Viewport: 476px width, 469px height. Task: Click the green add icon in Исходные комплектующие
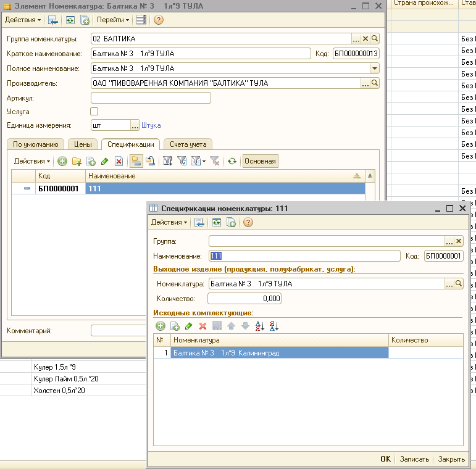pos(161,326)
